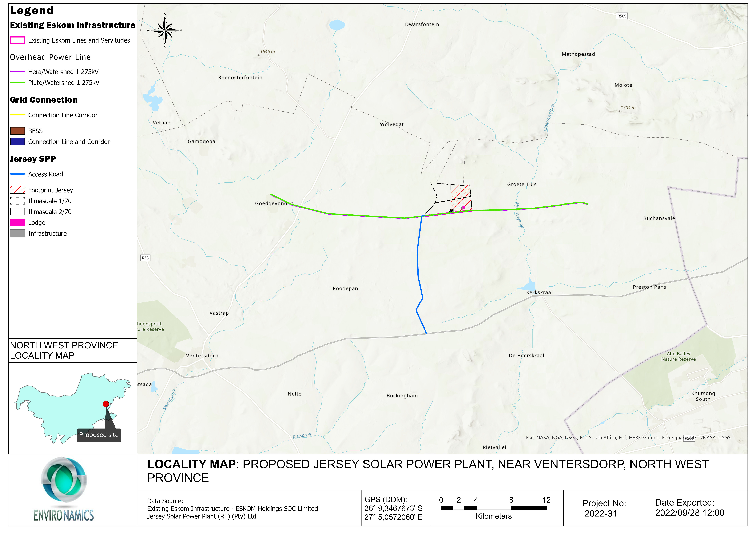Screen dimensions: 756x535
Task: Click the Goedgevonden place label
Action: [274, 204]
